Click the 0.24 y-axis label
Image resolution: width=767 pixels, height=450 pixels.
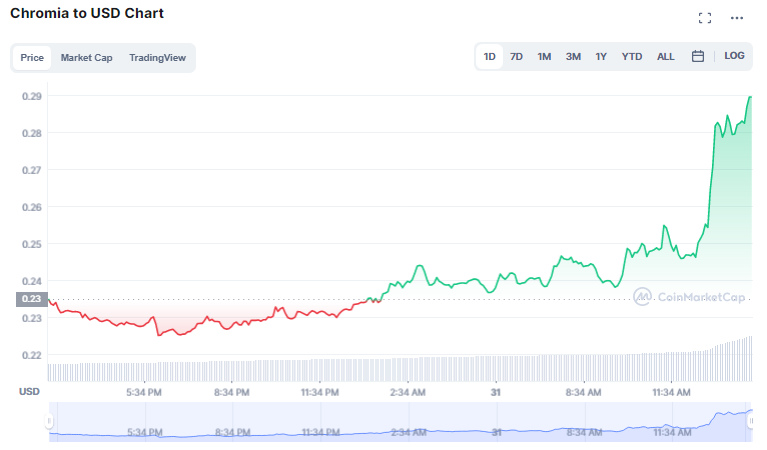point(32,281)
